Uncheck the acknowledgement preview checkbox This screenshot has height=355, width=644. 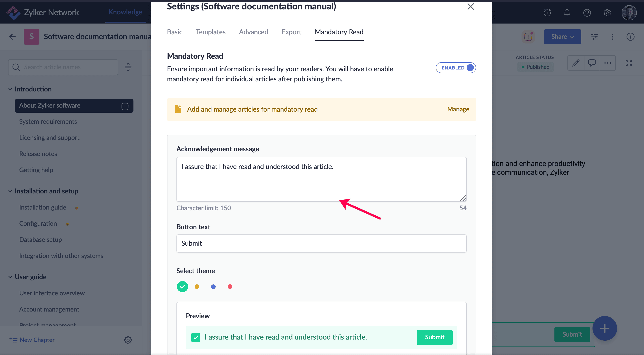coord(195,337)
